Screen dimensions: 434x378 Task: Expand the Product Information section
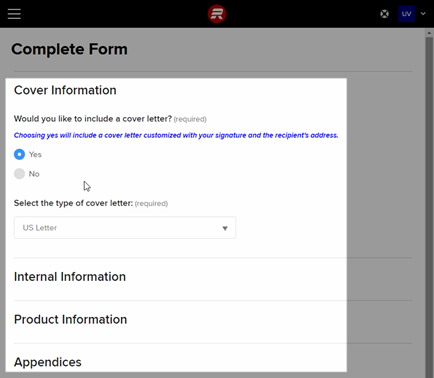pyautogui.click(x=70, y=319)
